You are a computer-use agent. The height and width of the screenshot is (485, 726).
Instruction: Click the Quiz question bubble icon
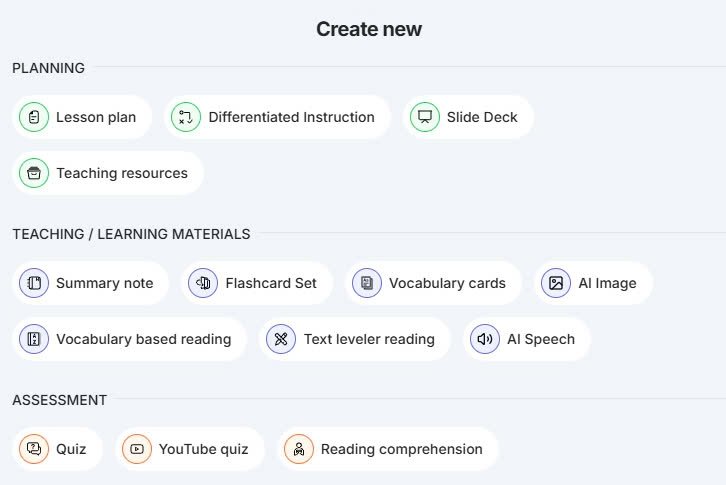(34, 449)
